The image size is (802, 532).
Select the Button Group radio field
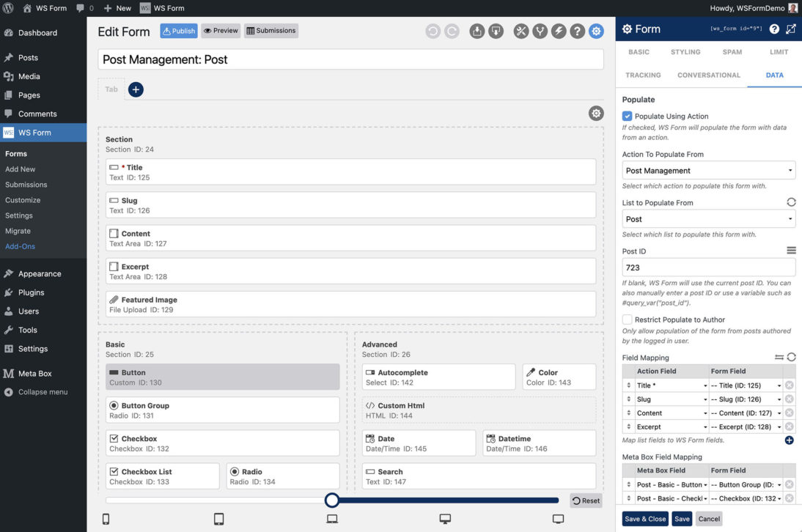click(x=223, y=410)
